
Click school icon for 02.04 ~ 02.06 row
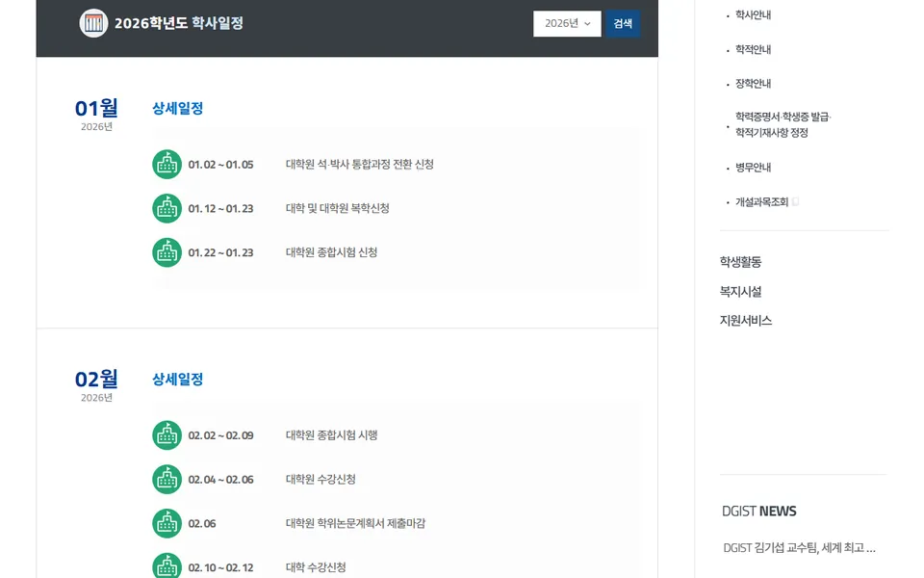tap(167, 479)
